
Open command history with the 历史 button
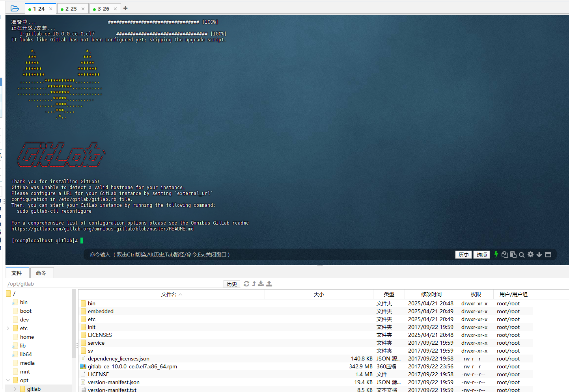click(463, 255)
